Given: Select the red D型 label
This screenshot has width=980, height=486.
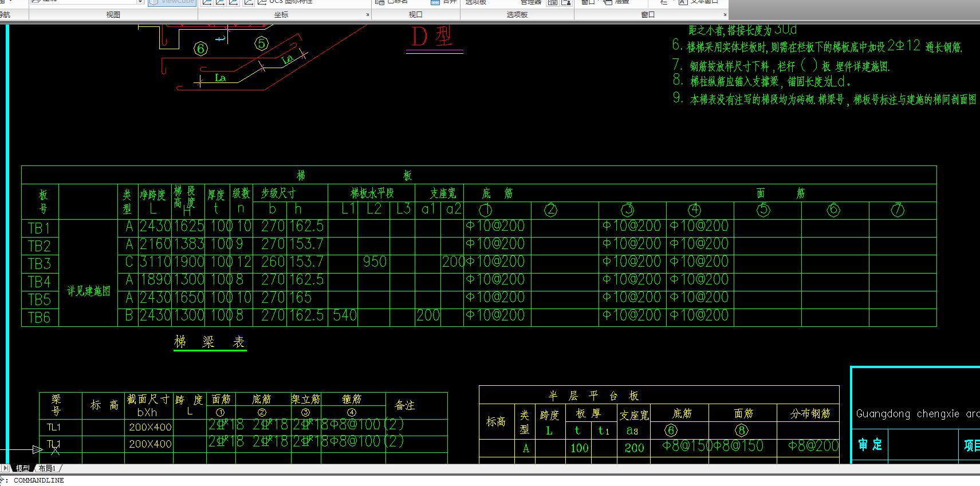Looking at the screenshot, I should pyautogui.click(x=432, y=37).
